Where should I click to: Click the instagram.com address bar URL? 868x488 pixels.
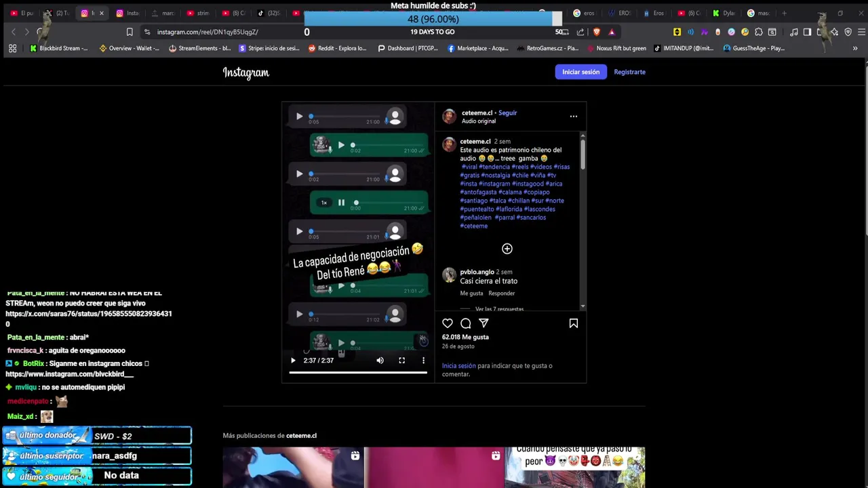[x=208, y=32]
